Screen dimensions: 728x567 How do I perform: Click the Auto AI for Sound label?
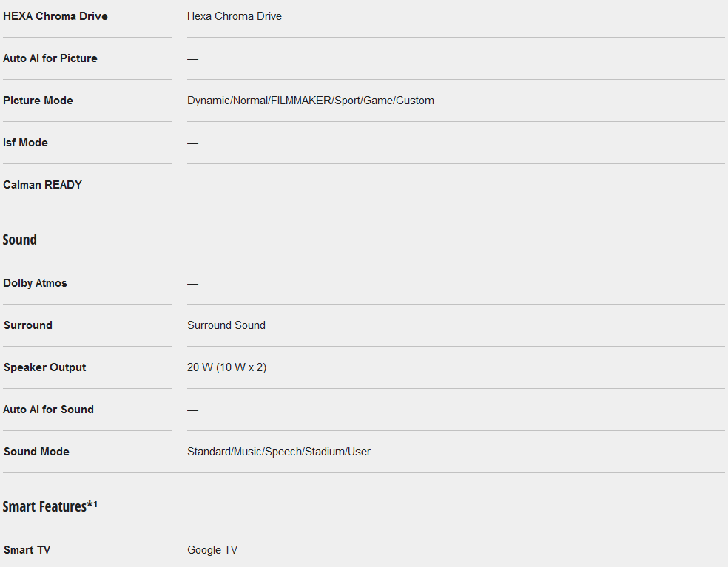point(49,410)
